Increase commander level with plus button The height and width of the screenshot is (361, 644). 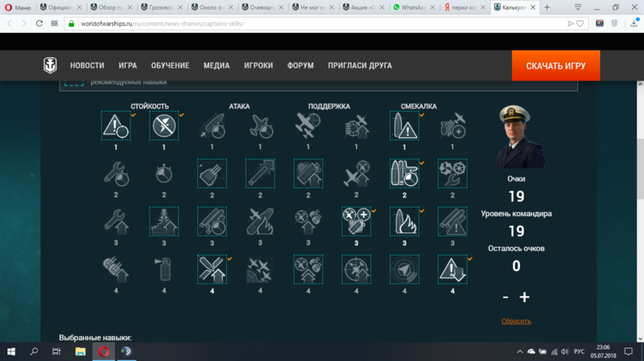(525, 297)
